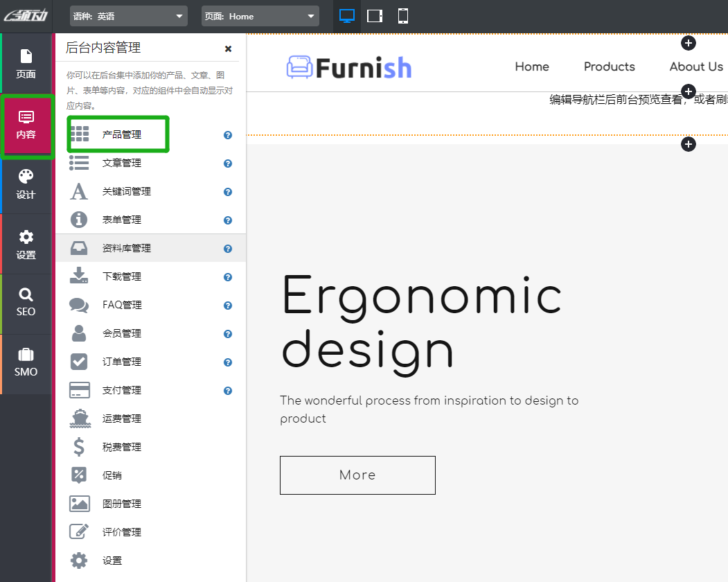Open 图册管理 album management
This screenshot has height=582, width=728.
[122, 504]
